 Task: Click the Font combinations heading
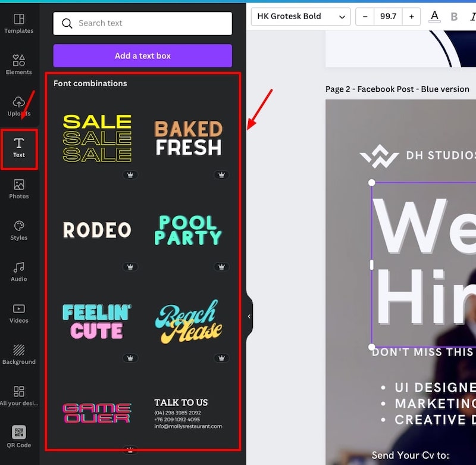tap(90, 83)
